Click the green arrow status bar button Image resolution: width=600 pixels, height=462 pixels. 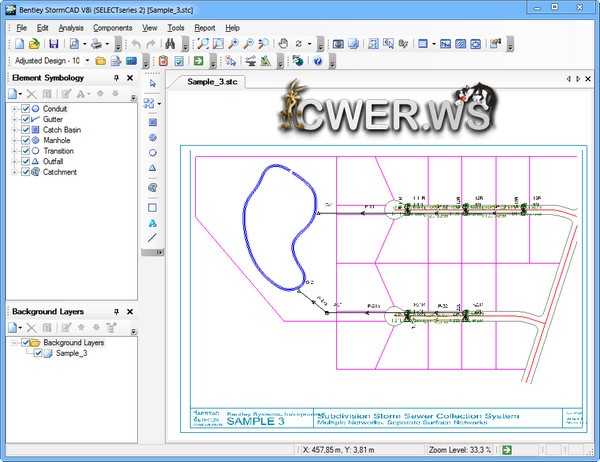(x=506, y=451)
